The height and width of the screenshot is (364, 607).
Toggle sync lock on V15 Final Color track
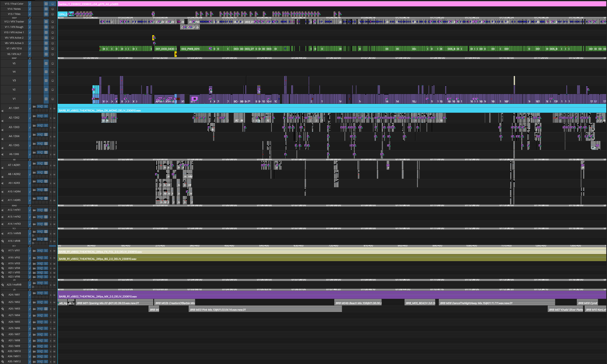click(30, 4)
